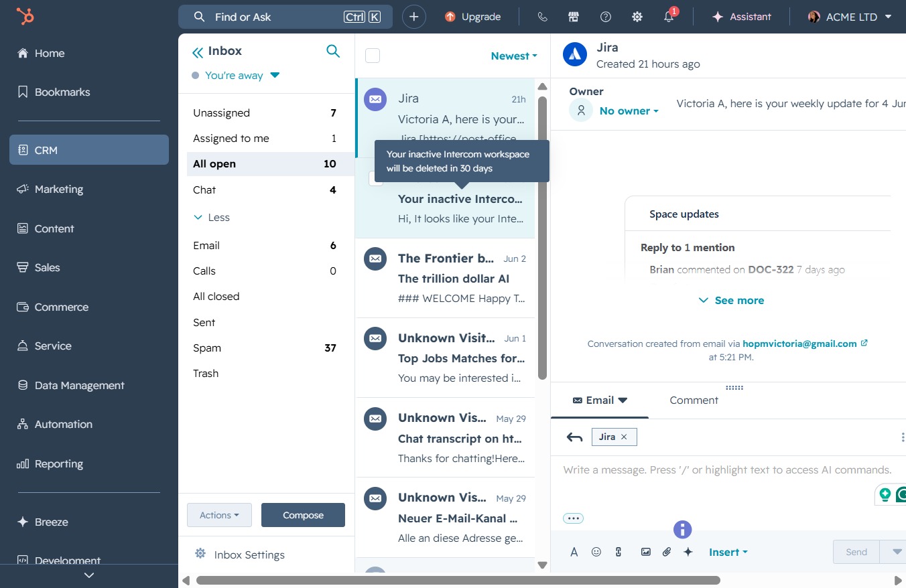The image size is (906, 588).
Task: Click the message body input area
Action: tap(727, 470)
